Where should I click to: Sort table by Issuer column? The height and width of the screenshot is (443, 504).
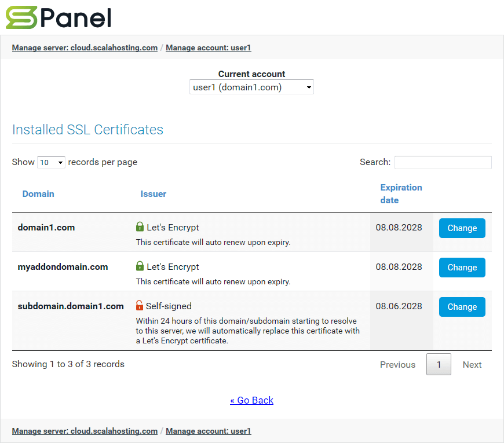153,194
